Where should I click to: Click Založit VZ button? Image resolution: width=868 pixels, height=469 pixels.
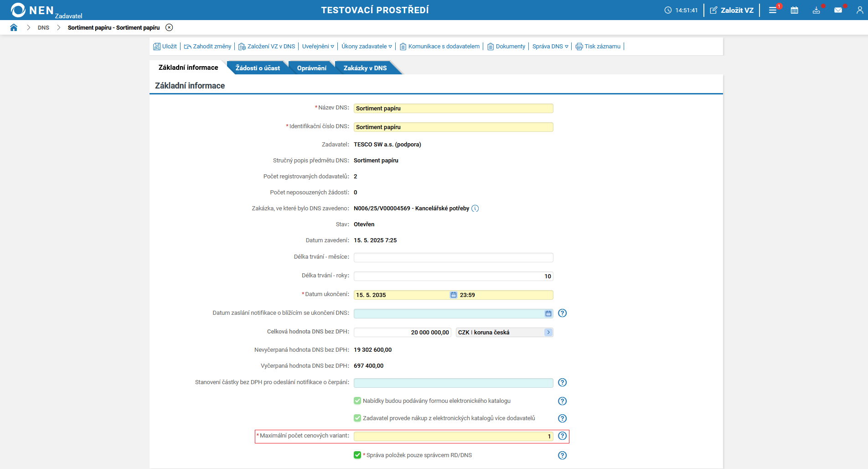click(732, 10)
